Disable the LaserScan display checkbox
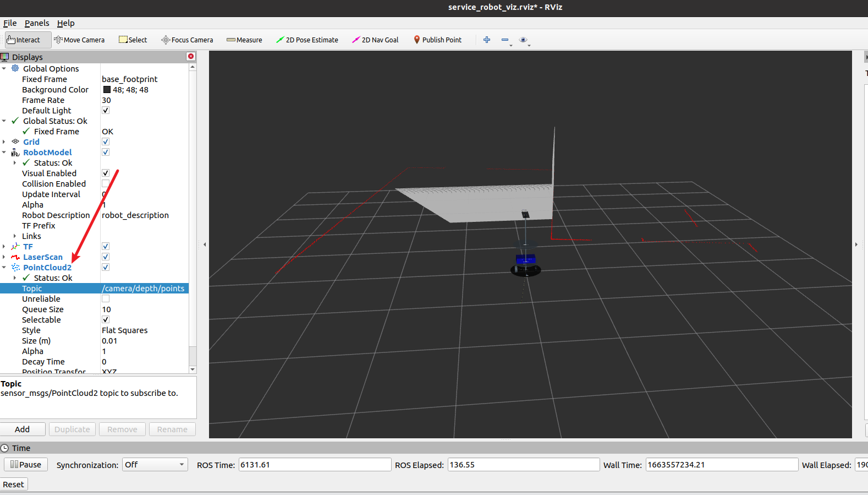868x495 pixels. tap(106, 257)
